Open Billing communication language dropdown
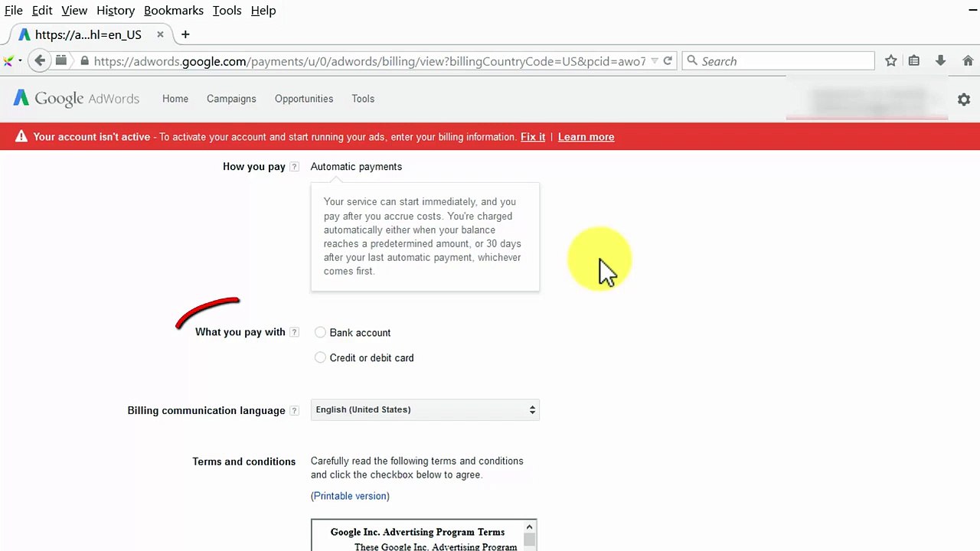980x551 pixels. click(x=425, y=409)
